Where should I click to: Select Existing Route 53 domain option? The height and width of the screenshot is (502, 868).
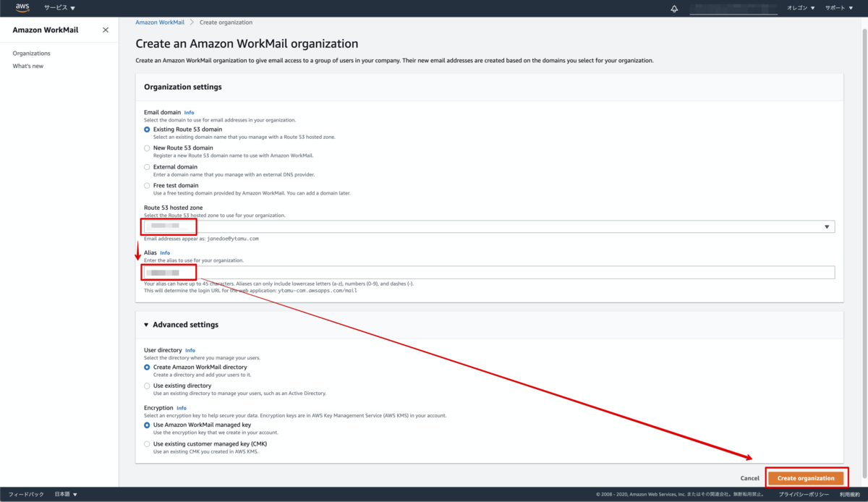(x=147, y=129)
